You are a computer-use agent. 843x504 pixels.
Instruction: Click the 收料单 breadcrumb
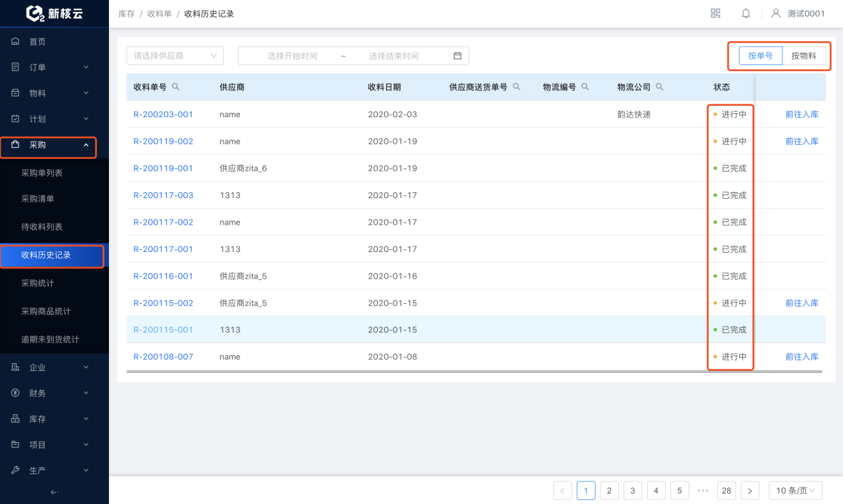(160, 13)
